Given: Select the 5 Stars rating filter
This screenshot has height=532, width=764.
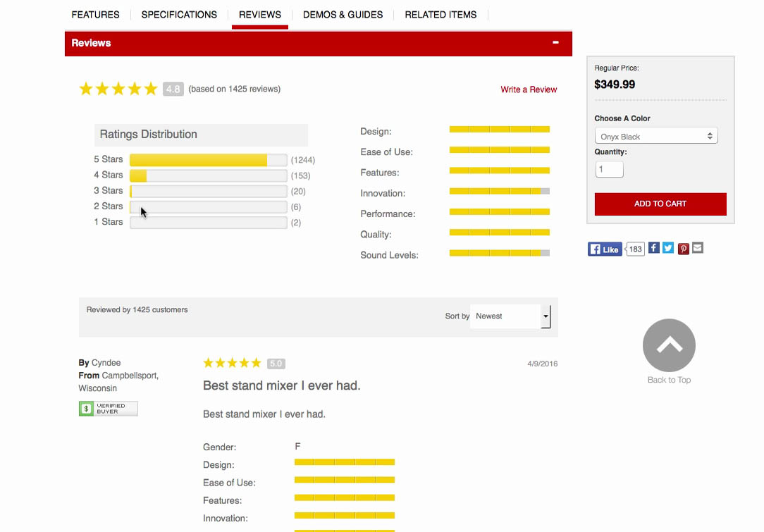Looking at the screenshot, I should coord(208,159).
